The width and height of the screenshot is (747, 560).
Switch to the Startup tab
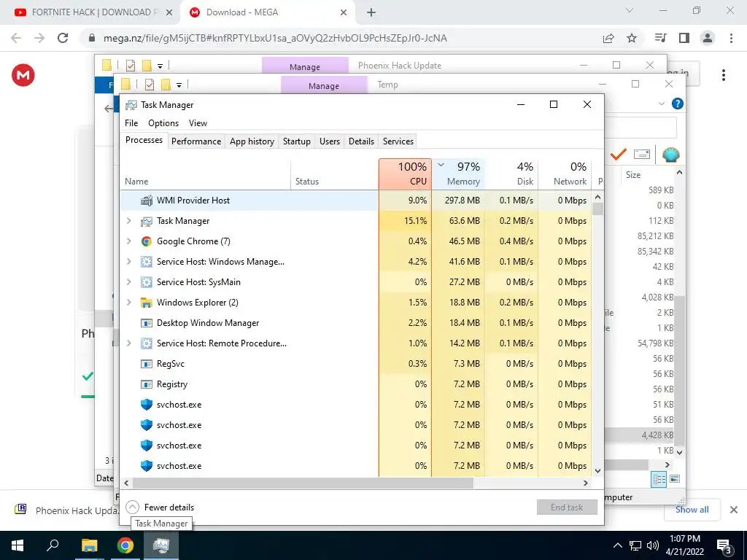click(296, 141)
